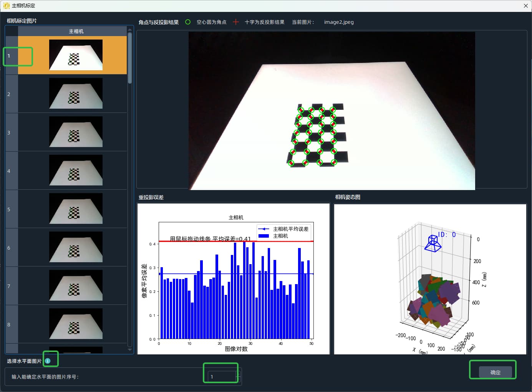Click the 确定 confirm button
The height and width of the screenshot is (392, 532).
[x=496, y=372]
